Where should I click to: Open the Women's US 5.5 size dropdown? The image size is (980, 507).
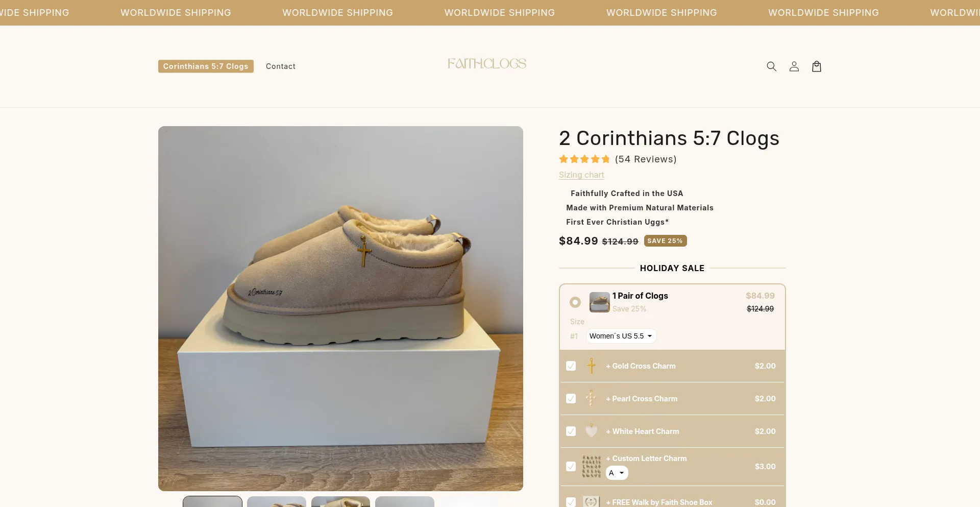[621, 336]
